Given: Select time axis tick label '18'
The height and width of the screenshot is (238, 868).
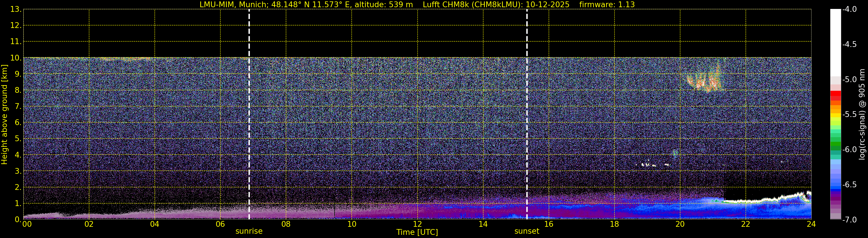Looking at the screenshot, I should 615,224.
